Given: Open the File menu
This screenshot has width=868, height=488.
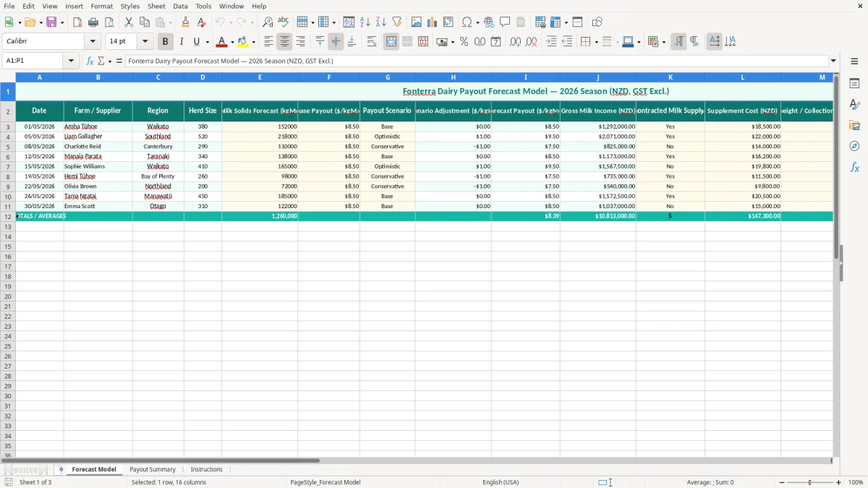Looking at the screenshot, I should click(x=9, y=6).
